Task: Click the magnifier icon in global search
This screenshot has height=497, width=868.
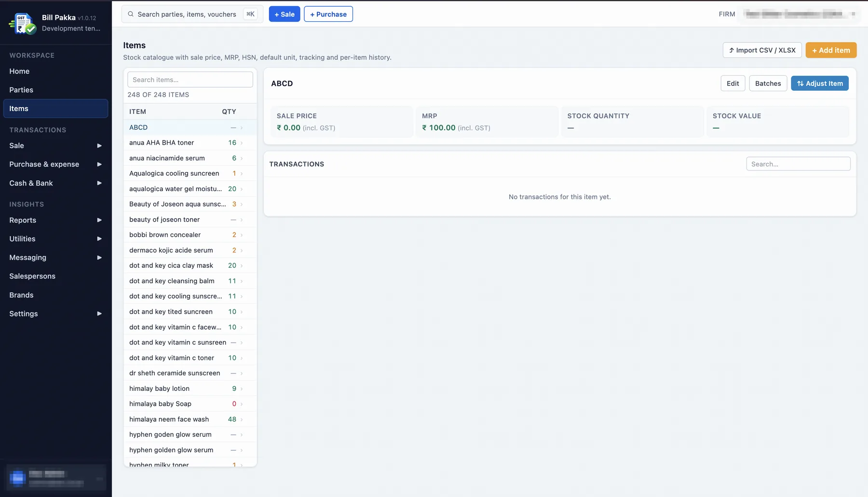Action: pyautogui.click(x=131, y=14)
